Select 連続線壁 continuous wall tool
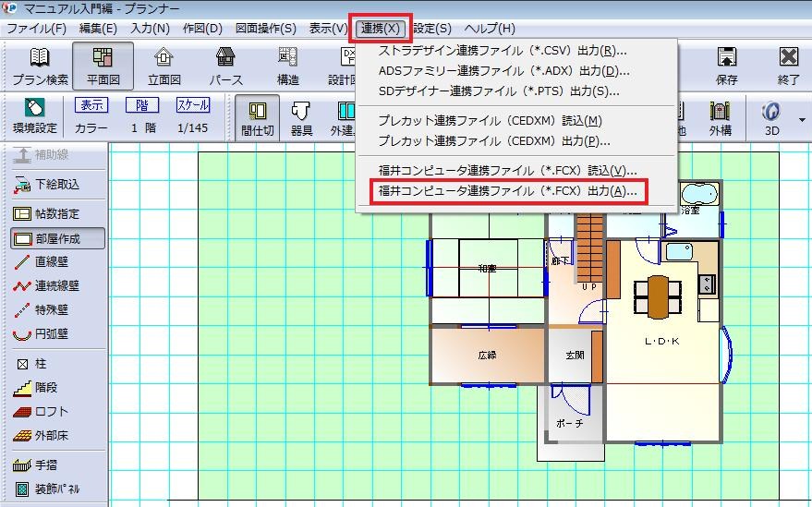This screenshot has width=812, height=507. 46,286
